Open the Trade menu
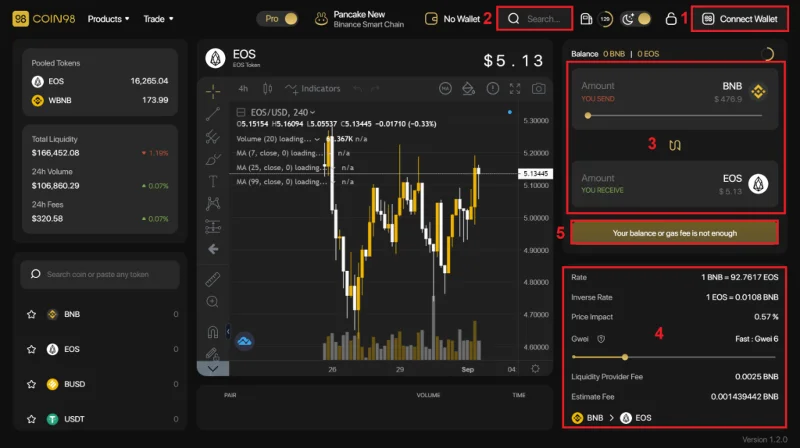This screenshot has height=448, width=800. point(158,19)
